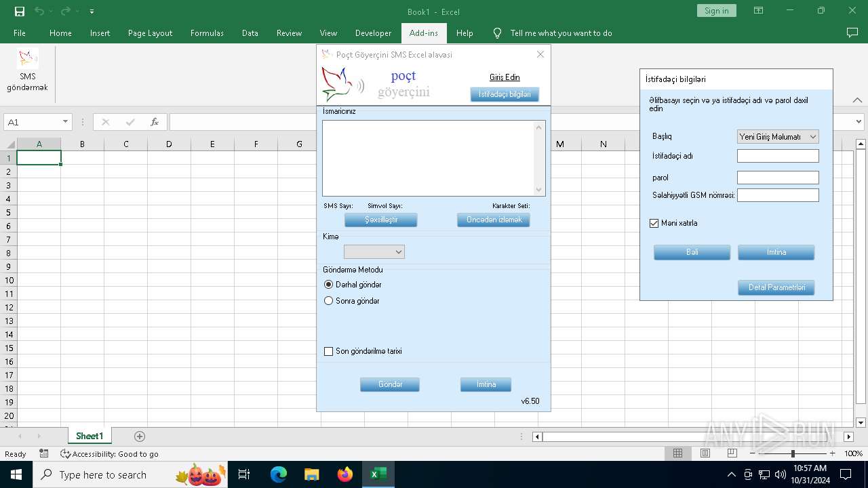Click the Bəli button in user dialog

(692, 252)
